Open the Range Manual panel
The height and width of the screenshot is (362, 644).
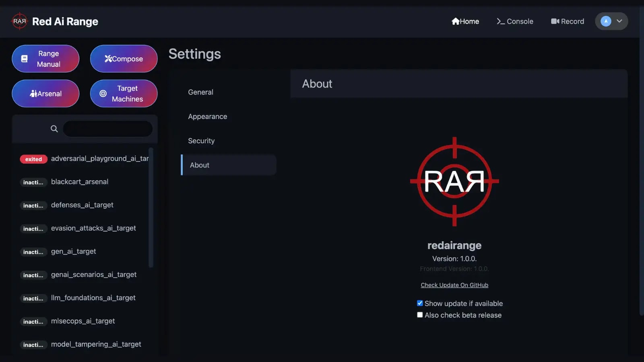point(45,58)
